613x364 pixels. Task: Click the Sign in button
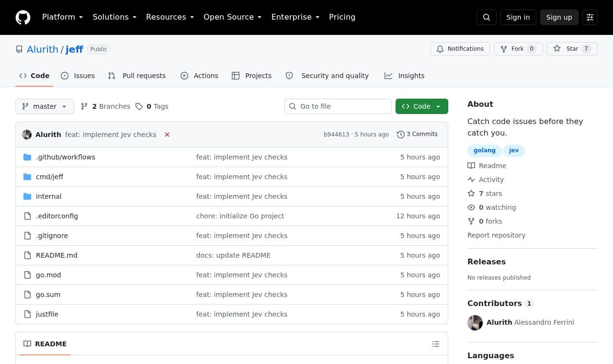click(518, 17)
